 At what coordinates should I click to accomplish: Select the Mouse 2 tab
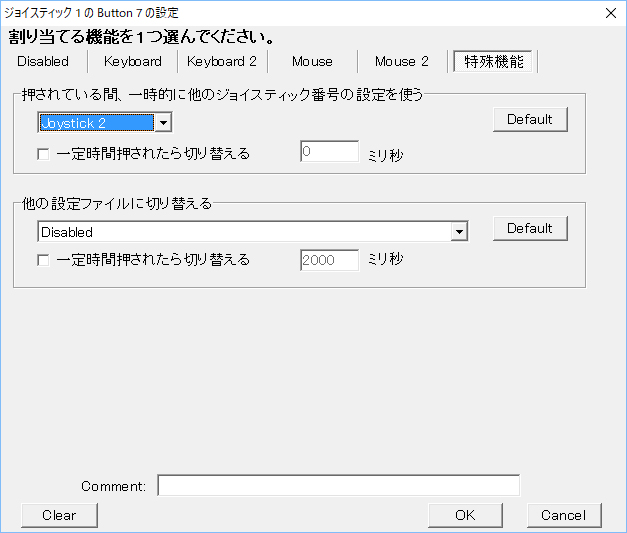coord(402,62)
